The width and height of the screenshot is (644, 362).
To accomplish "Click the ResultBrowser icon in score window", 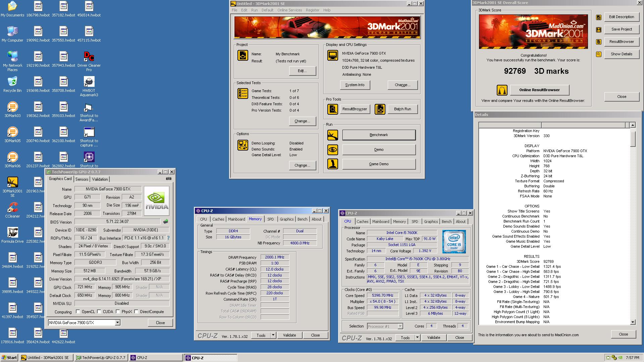I will 599,42.
